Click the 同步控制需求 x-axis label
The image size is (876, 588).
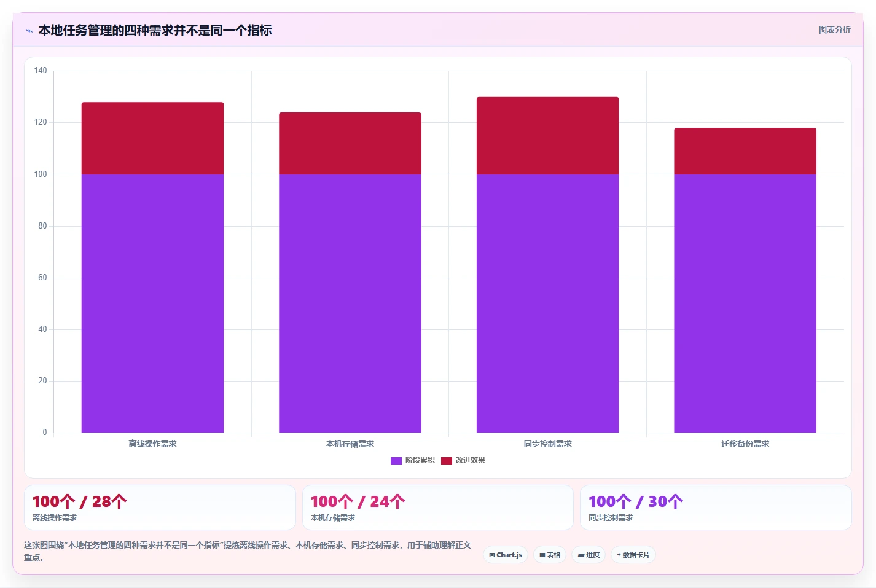[x=547, y=444]
